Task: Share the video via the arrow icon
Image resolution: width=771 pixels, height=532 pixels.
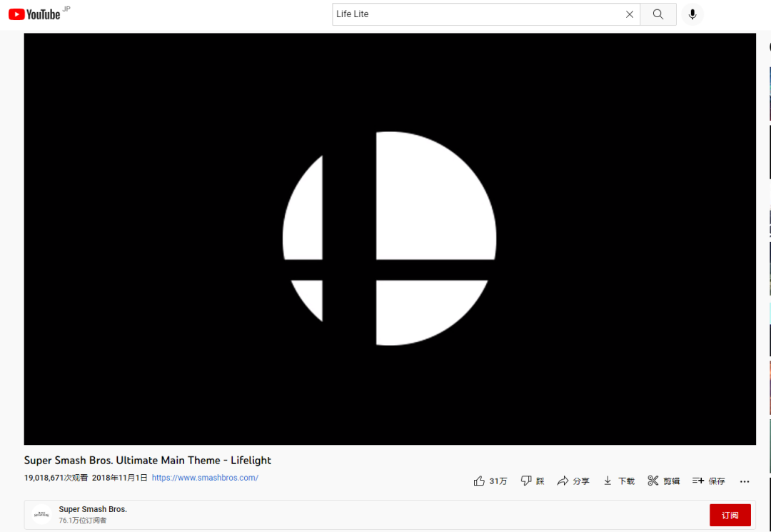Action: (x=573, y=481)
